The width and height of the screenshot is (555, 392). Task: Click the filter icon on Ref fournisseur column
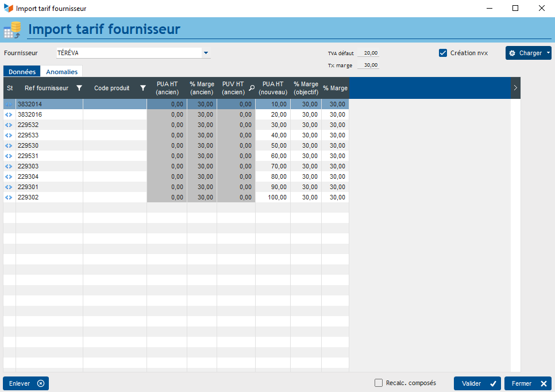(79, 88)
